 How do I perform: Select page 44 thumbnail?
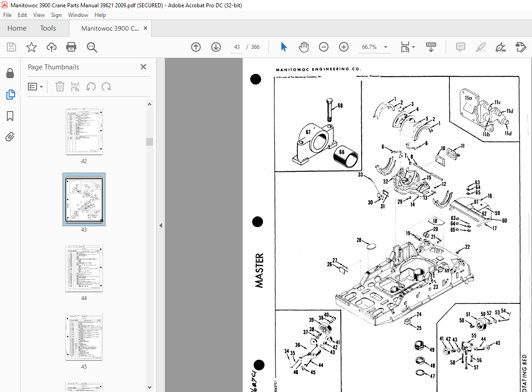point(84,268)
